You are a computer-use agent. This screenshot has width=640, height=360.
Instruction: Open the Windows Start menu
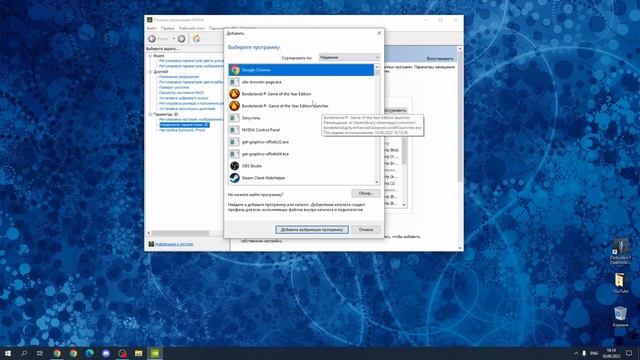tap(8, 353)
